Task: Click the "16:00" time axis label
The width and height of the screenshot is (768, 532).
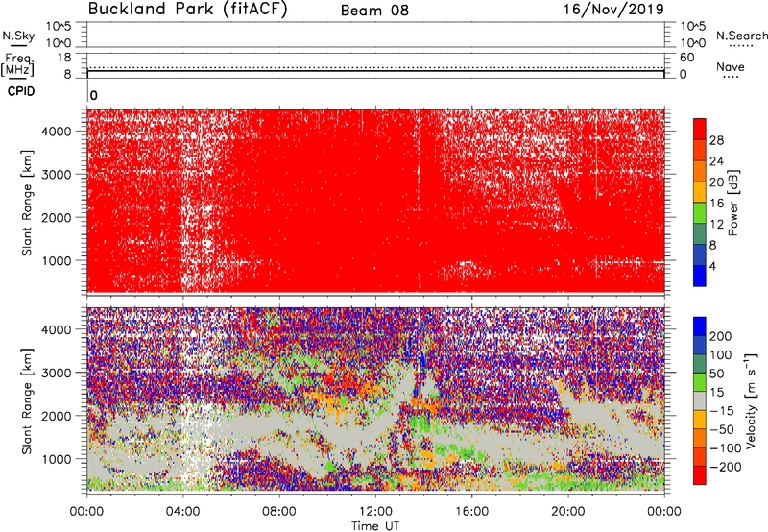Action: click(471, 512)
